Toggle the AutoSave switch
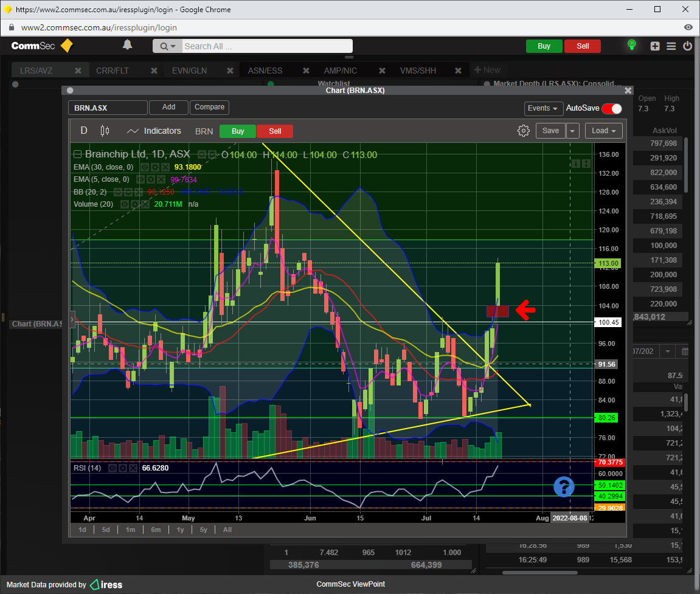 [x=612, y=109]
